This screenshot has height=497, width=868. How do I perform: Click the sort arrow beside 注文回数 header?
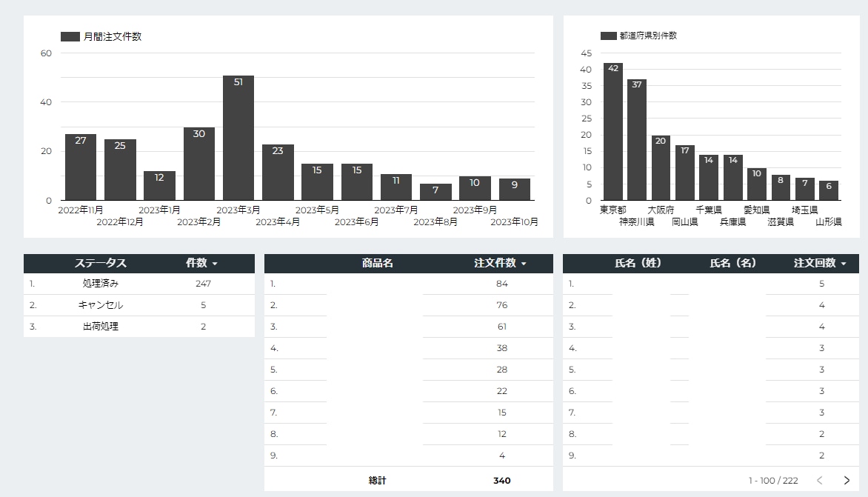tap(844, 264)
